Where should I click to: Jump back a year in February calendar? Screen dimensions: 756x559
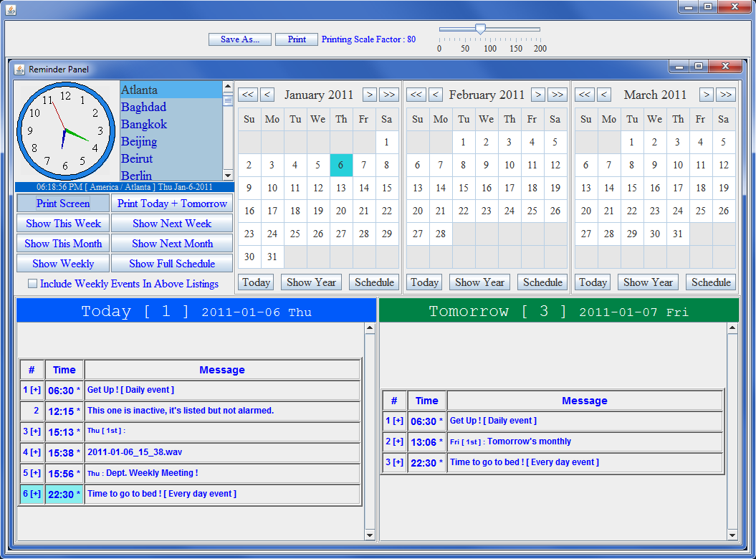coord(416,95)
